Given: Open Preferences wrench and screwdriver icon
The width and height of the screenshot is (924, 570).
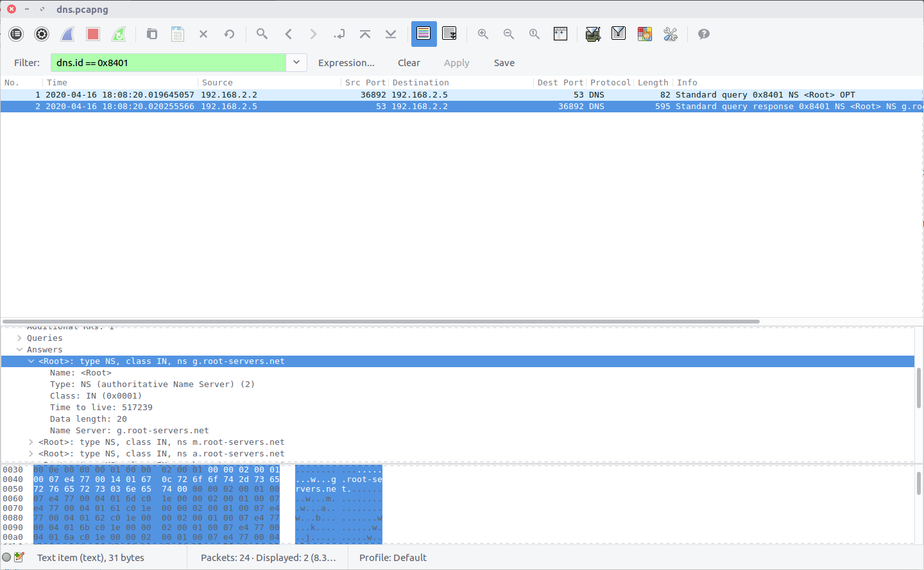Looking at the screenshot, I should point(671,34).
